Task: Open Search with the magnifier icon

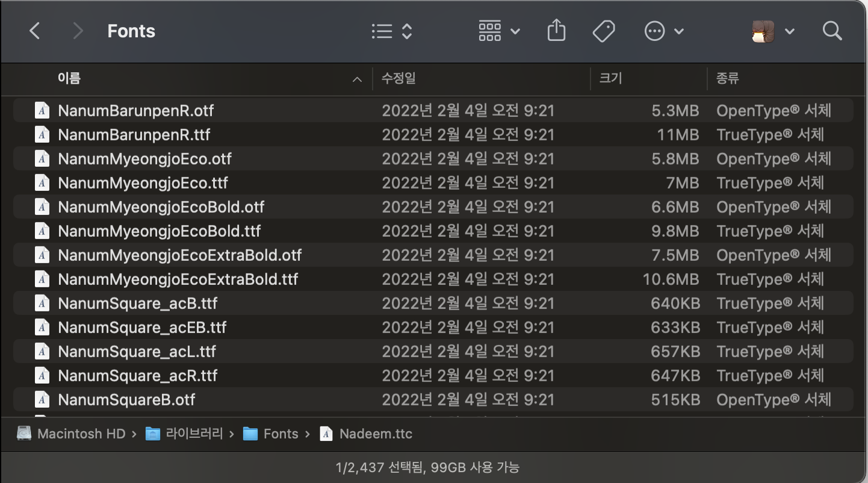Action: [x=832, y=31]
